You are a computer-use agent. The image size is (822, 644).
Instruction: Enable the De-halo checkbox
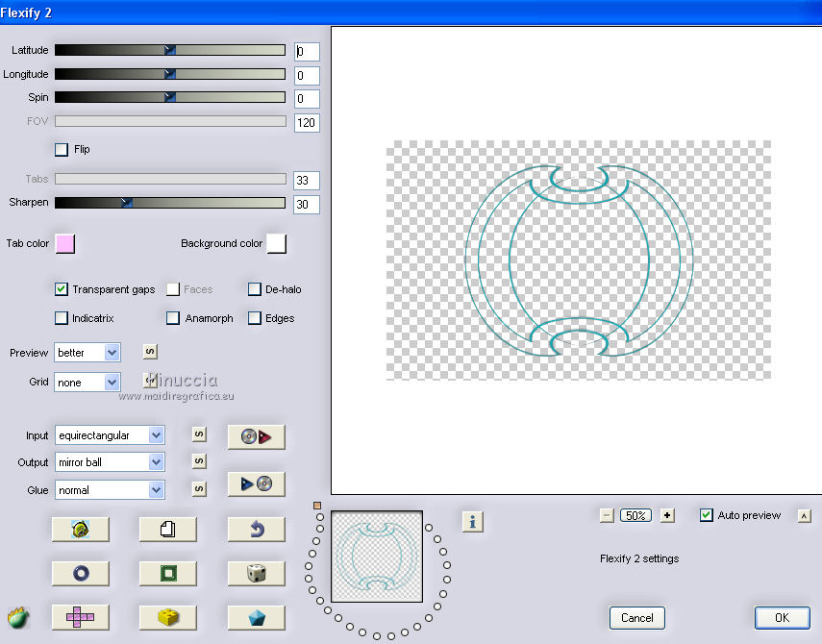coord(254,289)
